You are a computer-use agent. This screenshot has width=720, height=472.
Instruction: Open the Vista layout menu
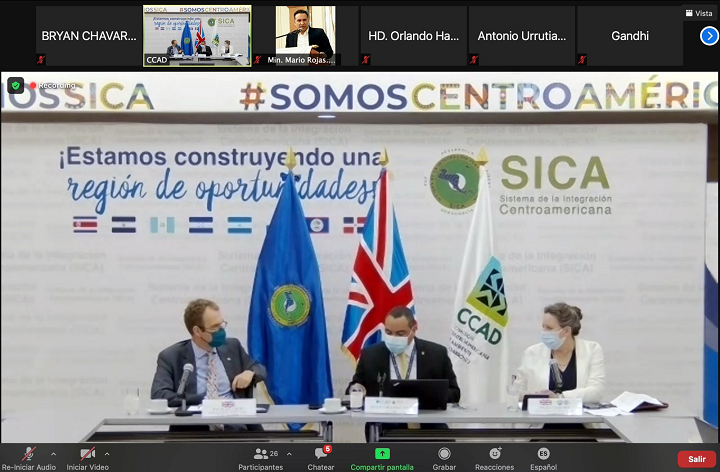(699, 13)
